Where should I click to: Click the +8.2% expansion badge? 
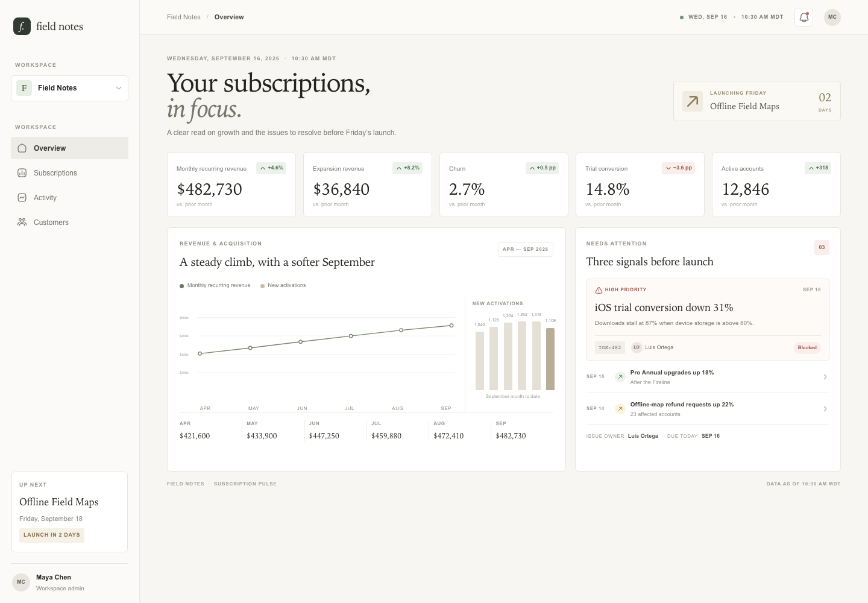pyautogui.click(x=407, y=168)
